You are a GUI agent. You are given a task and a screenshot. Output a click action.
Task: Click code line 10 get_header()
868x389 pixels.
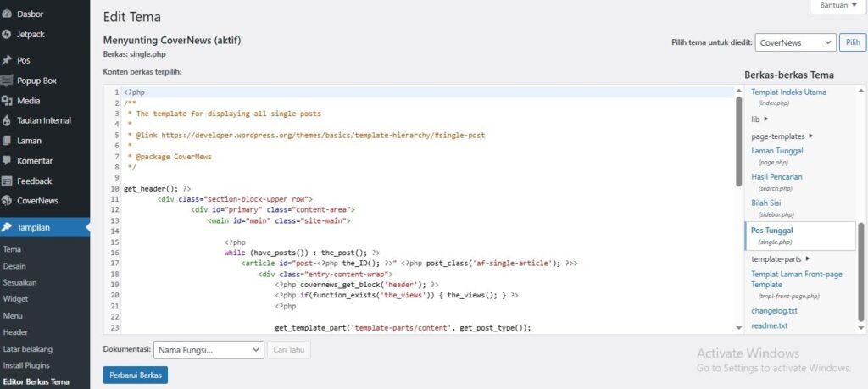(x=158, y=189)
